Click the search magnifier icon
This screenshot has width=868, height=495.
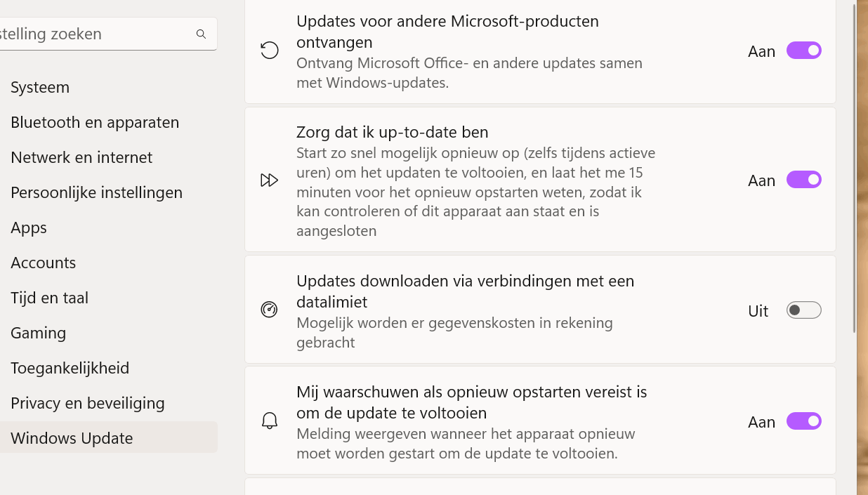pyautogui.click(x=201, y=34)
